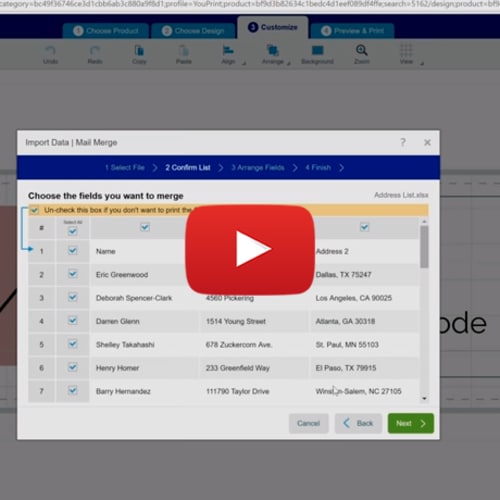Uncheck the Barry Hernandez row checkbox
This screenshot has height=500, width=500.
point(72,390)
